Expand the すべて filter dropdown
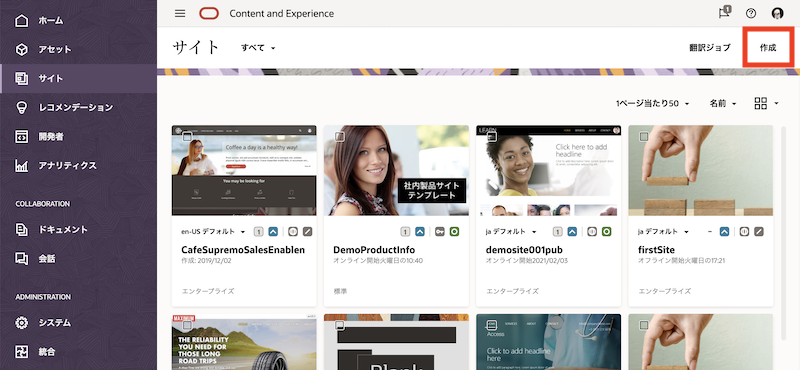The width and height of the screenshot is (800, 370). click(258, 47)
